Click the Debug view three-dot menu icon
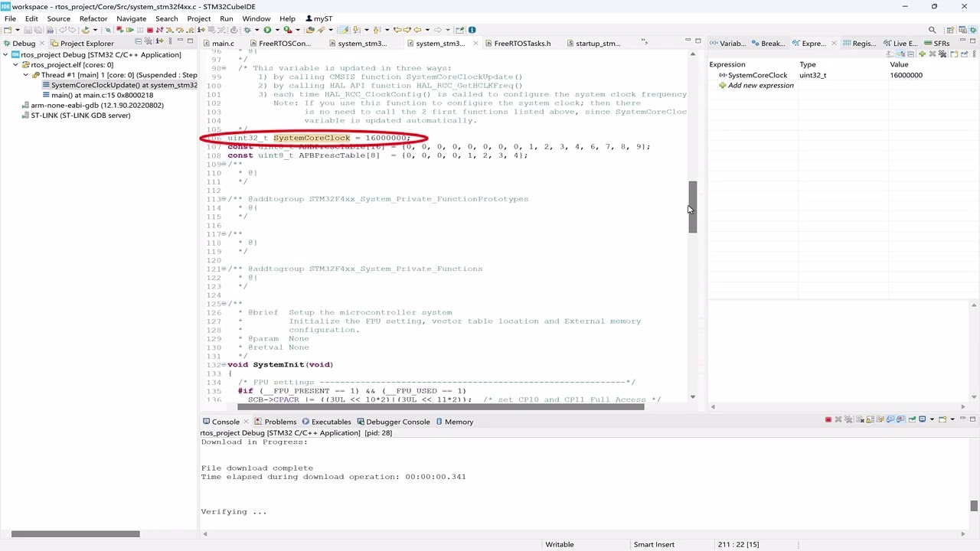The image size is (980, 551). [x=170, y=41]
